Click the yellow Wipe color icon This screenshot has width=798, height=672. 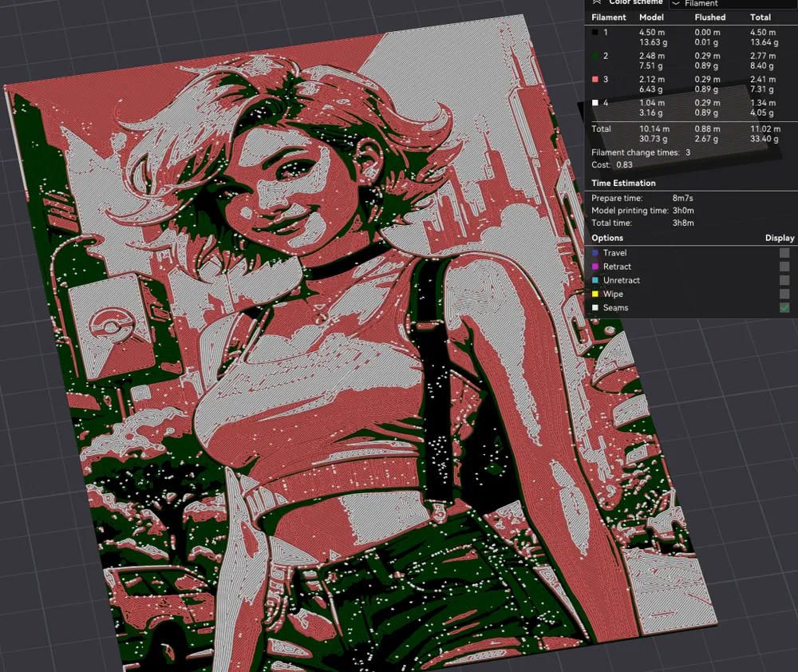pos(595,294)
